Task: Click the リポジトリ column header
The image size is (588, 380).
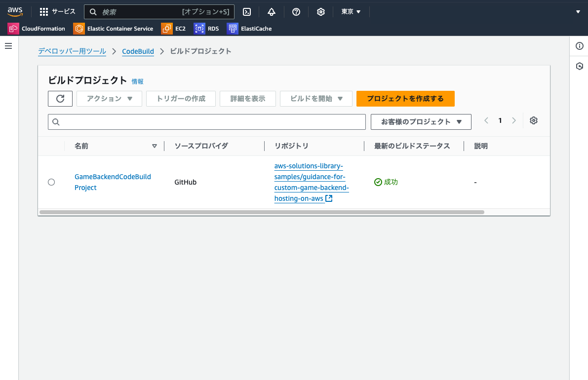Action: pyautogui.click(x=291, y=146)
